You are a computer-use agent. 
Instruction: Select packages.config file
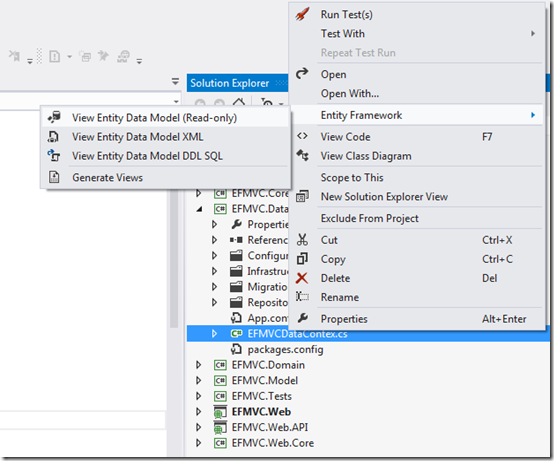(x=285, y=349)
